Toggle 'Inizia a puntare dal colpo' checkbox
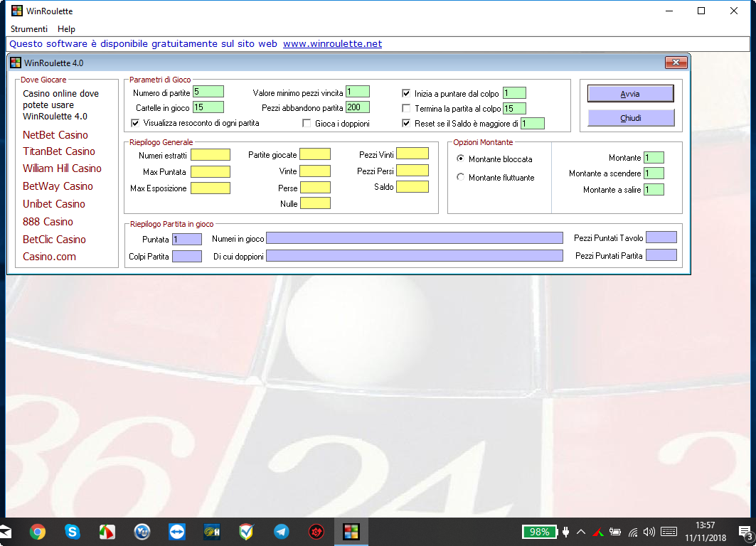756x546 pixels. (x=406, y=94)
